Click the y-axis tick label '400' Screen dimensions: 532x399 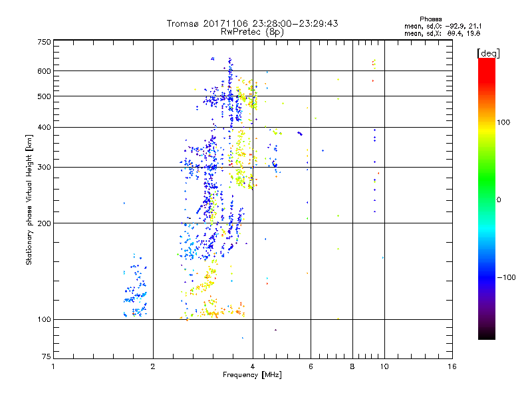[44, 128]
